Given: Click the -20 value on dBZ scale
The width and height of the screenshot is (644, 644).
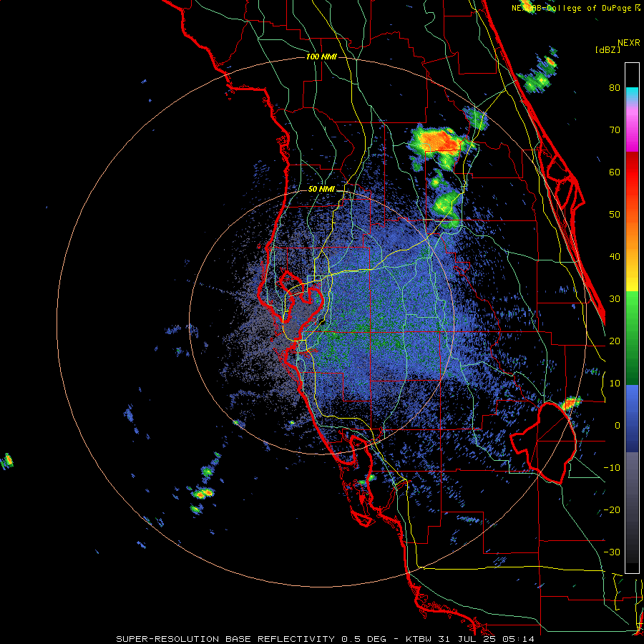Looking at the screenshot, I should 612,510.
